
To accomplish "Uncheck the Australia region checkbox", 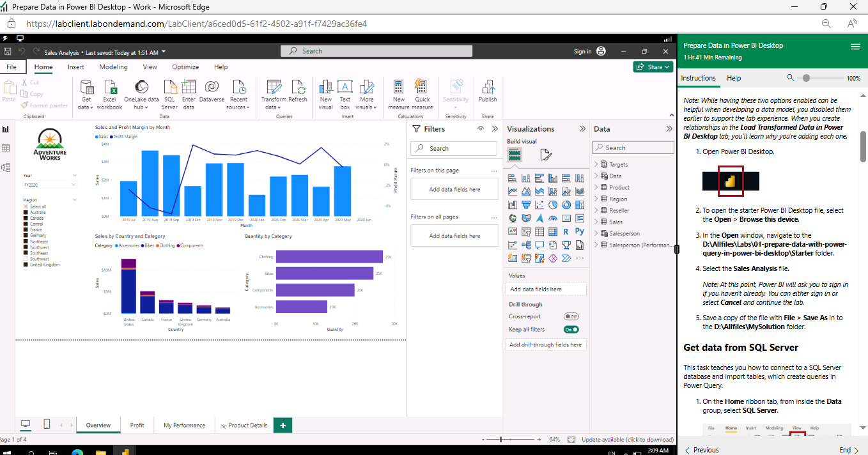I will (x=26, y=213).
